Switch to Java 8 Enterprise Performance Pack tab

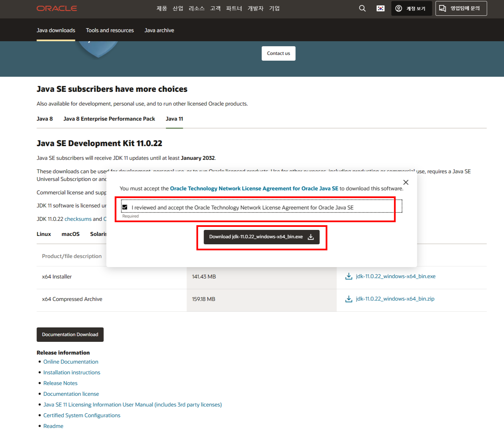coord(109,119)
